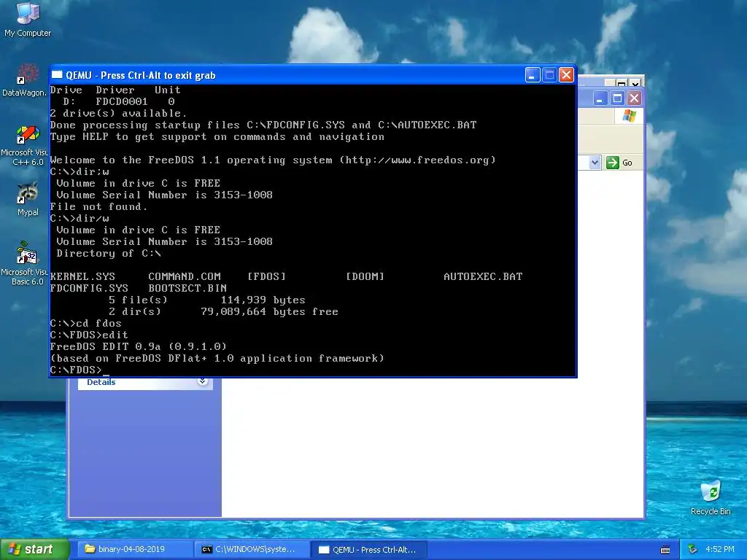Switch to C:\WINDOWS\system cmd taskbar item
The image size is (747, 560).
[252, 549]
